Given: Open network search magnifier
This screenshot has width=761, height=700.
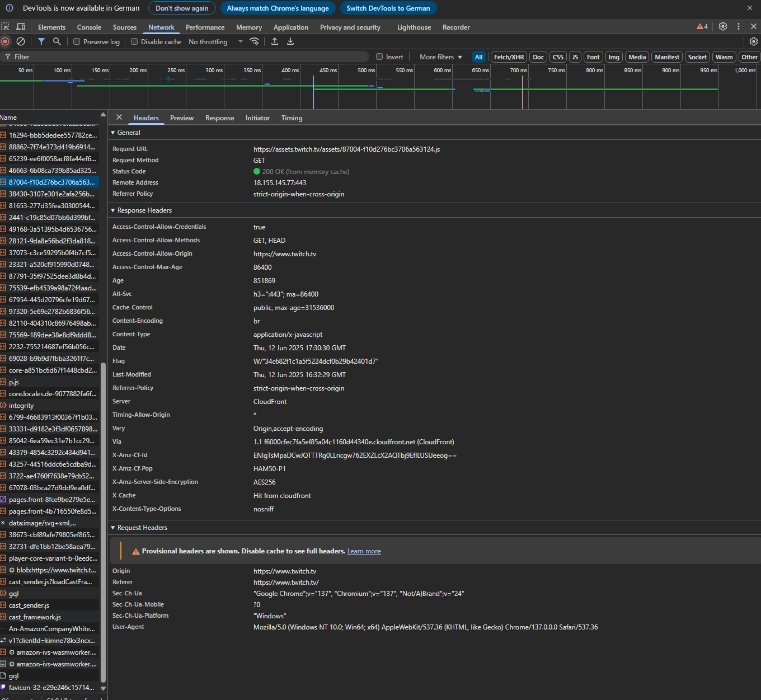Looking at the screenshot, I should (x=57, y=41).
